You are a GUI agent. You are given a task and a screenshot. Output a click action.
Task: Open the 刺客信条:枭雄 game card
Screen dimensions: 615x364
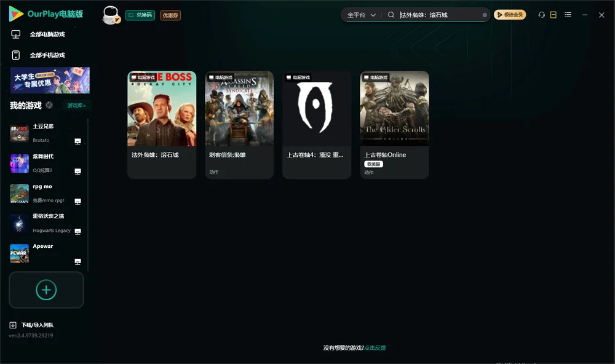(x=239, y=125)
